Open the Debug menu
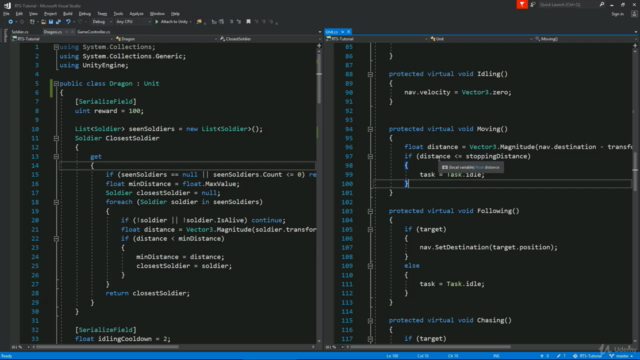This screenshot has height=360, width=640. click(85, 14)
